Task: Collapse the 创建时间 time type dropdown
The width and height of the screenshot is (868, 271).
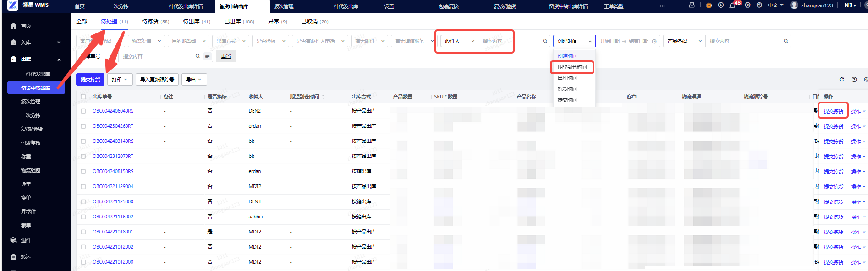Action: click(x=574, y=41)
